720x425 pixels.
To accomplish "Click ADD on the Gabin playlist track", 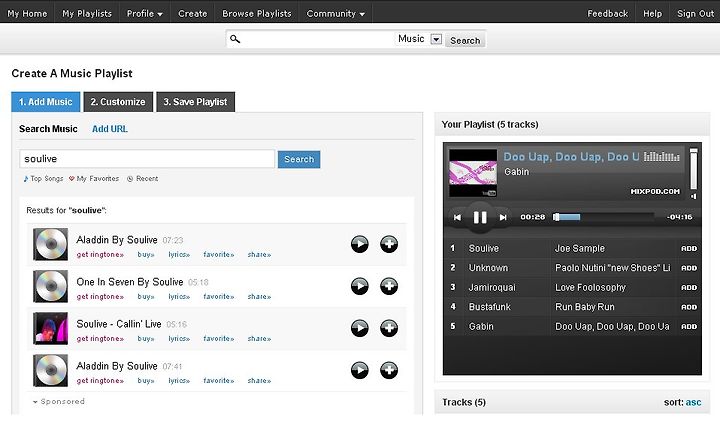I will click(689, 326).
